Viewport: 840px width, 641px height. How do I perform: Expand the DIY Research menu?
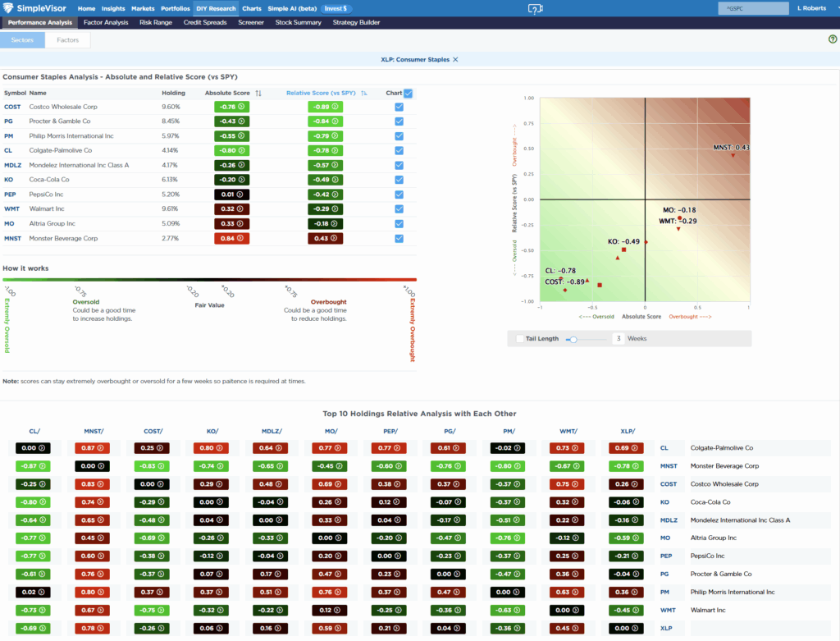coord(216,8)
